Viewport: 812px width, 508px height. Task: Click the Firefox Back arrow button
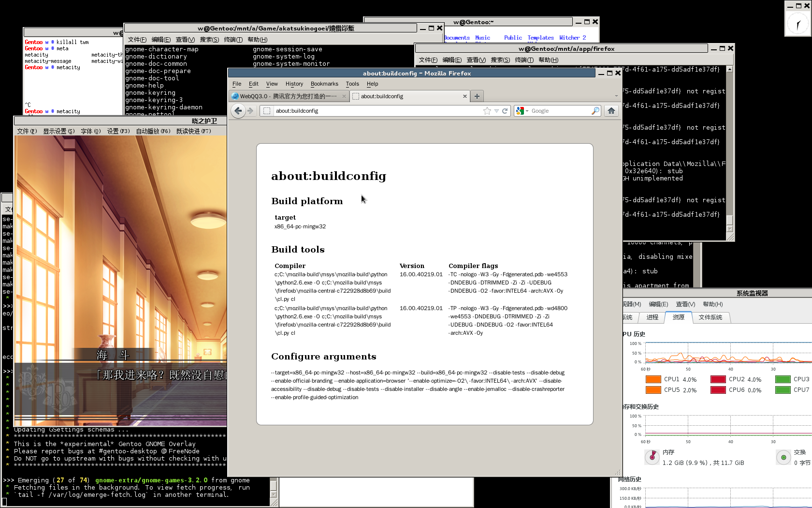pyautogui.click(x=238, y=111)
